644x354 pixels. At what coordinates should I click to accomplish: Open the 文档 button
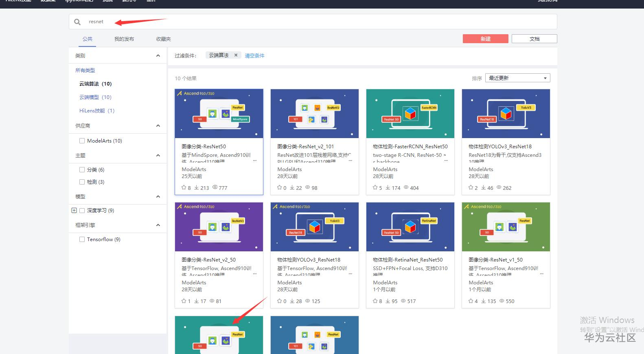534,39
